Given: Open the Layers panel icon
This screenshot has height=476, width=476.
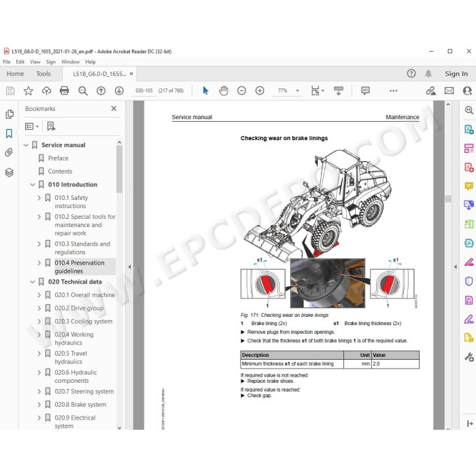Looking at the screenshot, I should [10, 172].
